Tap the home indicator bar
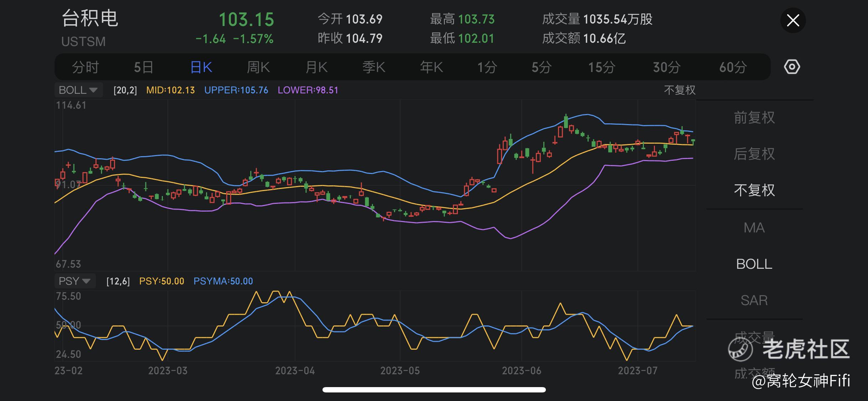The width and height of the screenshot is (868, 401). pyautogui.click(x=434, y=390)
